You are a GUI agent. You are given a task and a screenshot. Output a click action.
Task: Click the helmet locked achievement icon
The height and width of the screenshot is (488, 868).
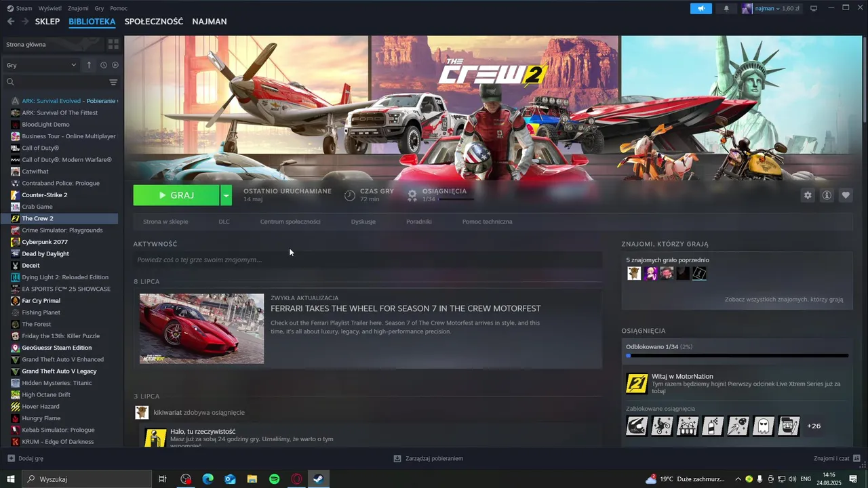(x=637, y=426)
